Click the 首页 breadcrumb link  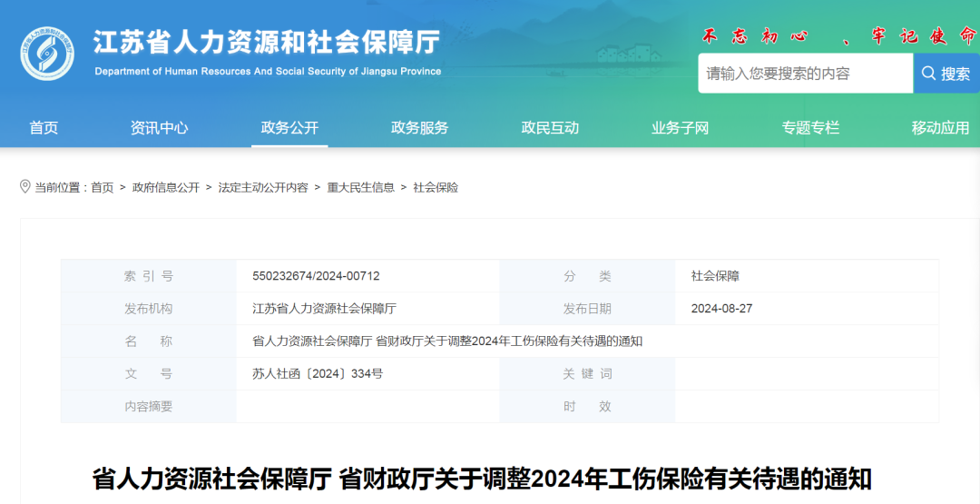pos(103,188)
